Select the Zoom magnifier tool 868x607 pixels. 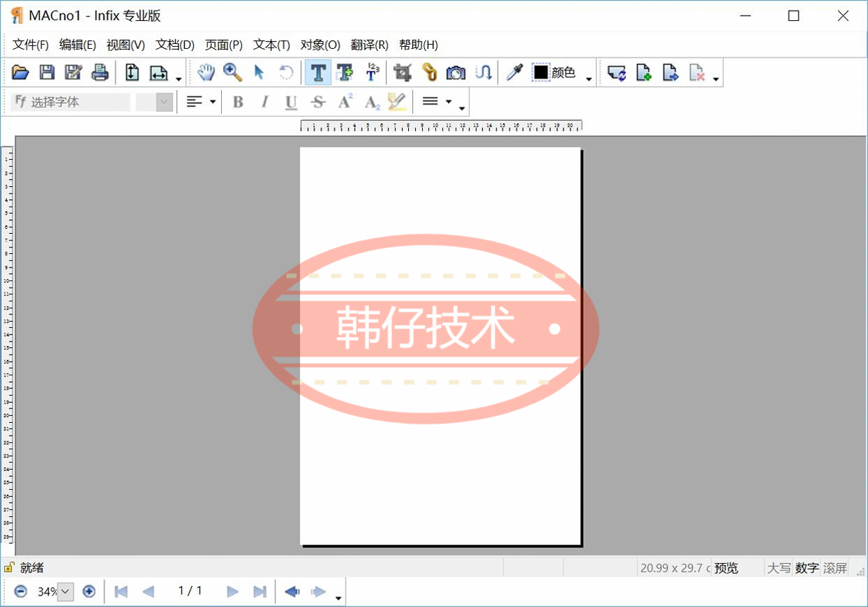pyautogui.click(x=232, y=72)
